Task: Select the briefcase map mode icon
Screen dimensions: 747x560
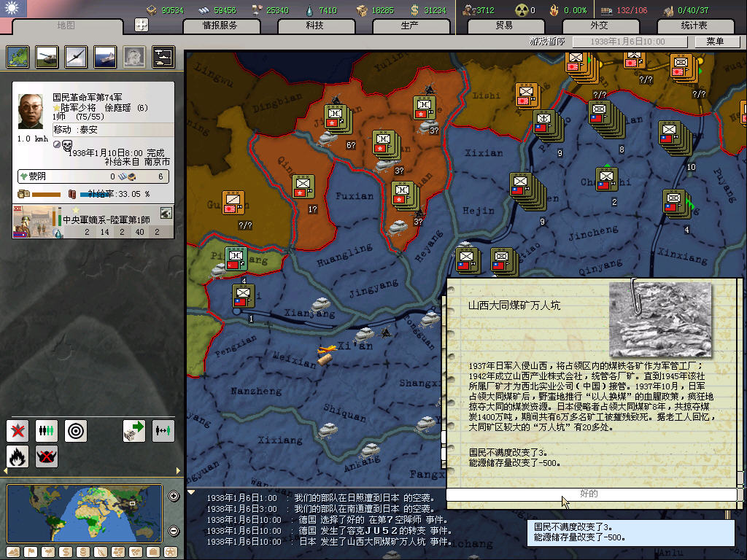Action: click(x=153, y=552)
